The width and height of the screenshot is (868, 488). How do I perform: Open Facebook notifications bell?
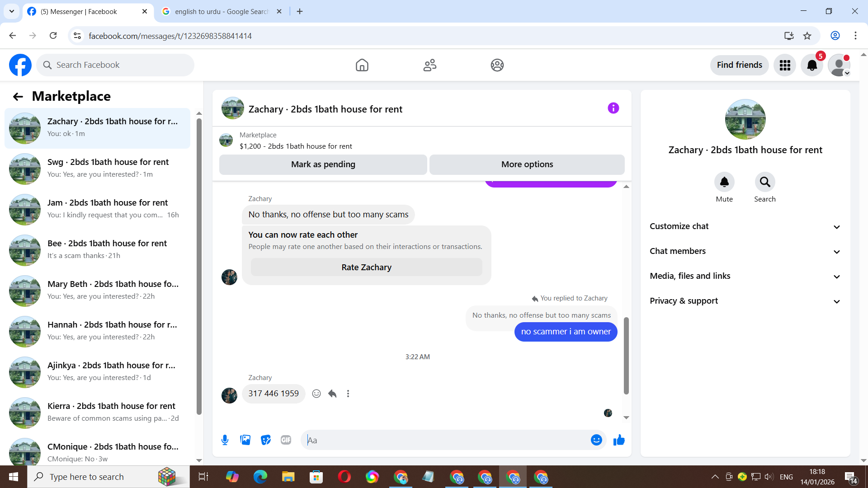coord(812,65)
